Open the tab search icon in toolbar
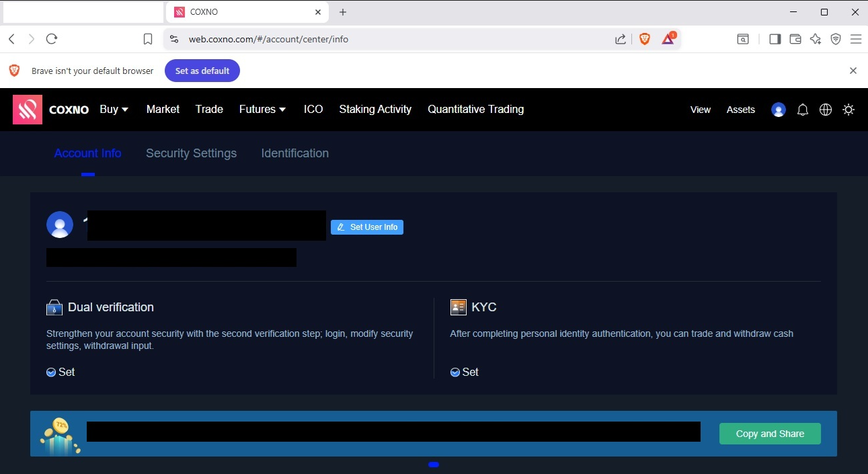The height and width of the screenshot is (474, 868). coord(743,39)
